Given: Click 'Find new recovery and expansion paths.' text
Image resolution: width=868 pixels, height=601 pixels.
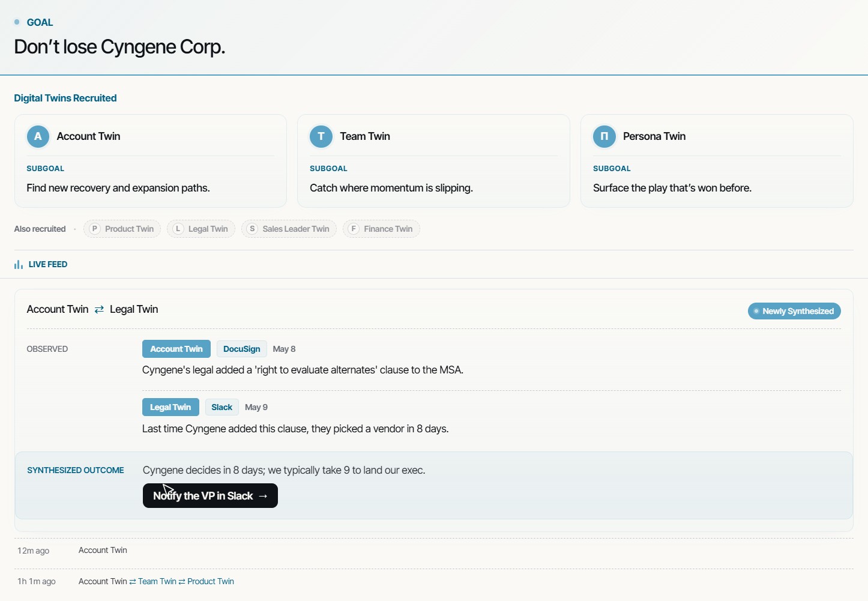Looking at the screenshot, I should pos(118,188).
